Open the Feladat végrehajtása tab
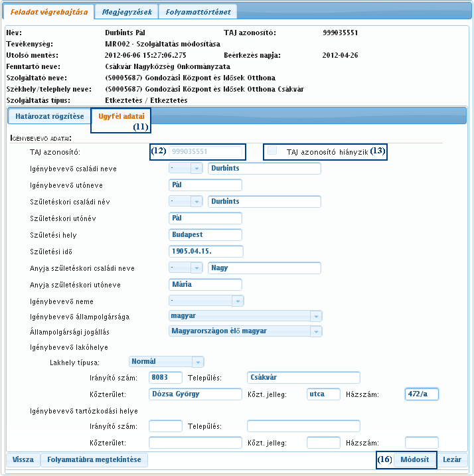 click(48, 12)
